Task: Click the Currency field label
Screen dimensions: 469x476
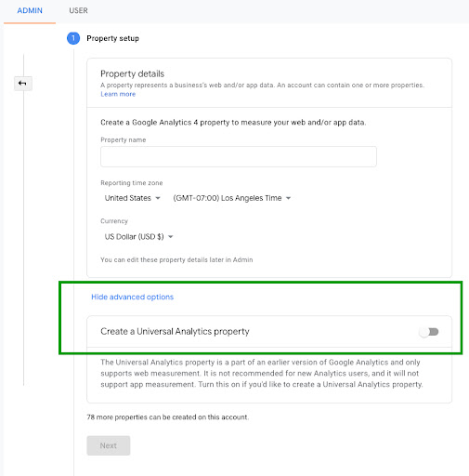Action: click(114, 221)
